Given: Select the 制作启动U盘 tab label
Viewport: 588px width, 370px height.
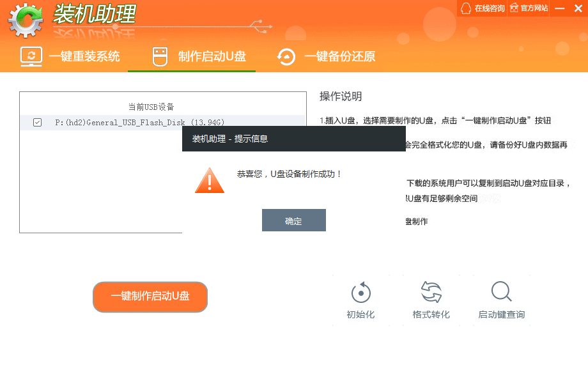Looking at the screenshot, I should [x=212, y=56].
